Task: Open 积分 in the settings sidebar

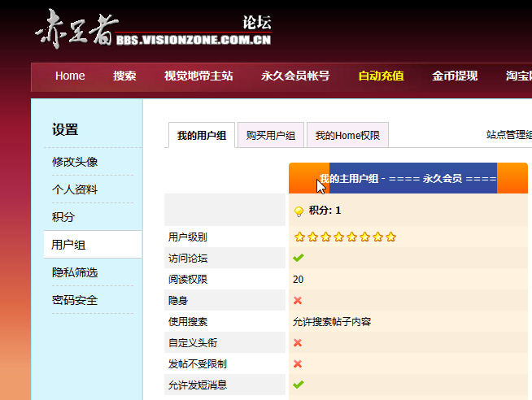Action: (x=63, y=217)
